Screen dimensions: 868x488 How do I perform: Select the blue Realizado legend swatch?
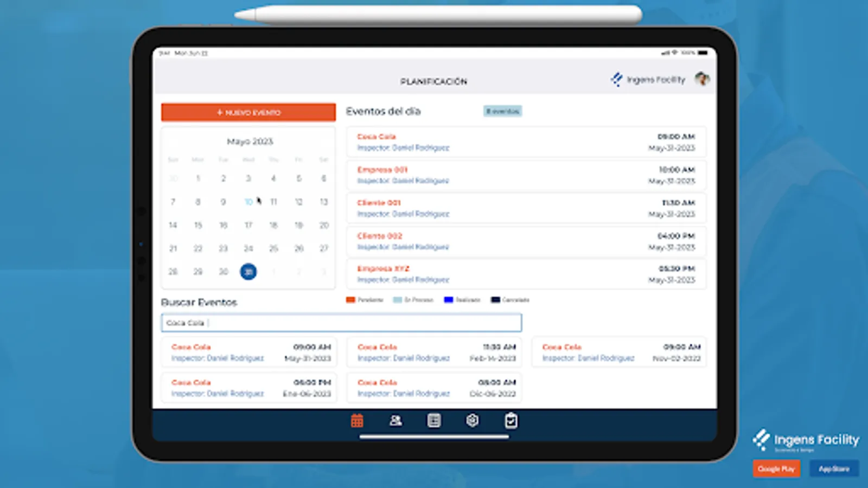448,300
